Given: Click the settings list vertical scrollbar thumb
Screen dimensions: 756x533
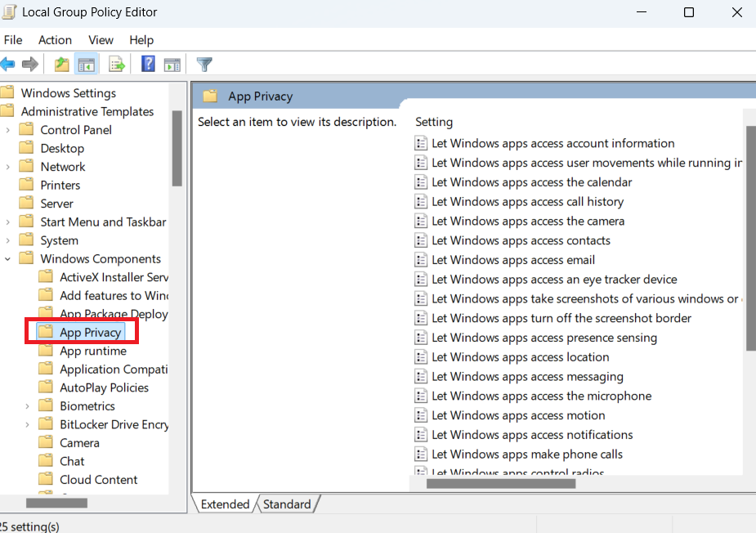Looking at the screenshot, I should pos(751,238).
